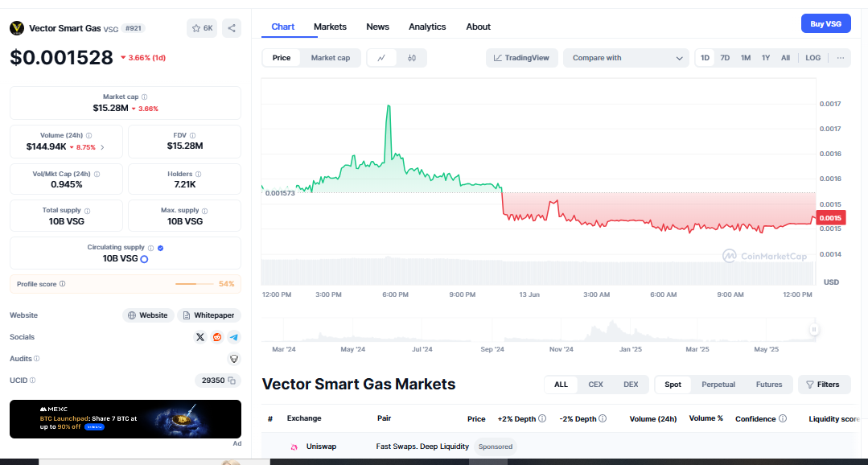Switch to the About tab
Image resolution: width=868 pixels, height=465 pixels.
click(479, 27)
